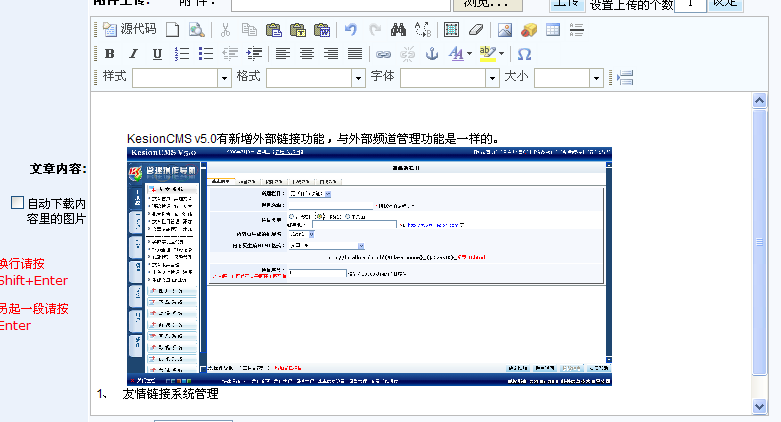Viewport: 781px width, 422px height.
Task: Insert a hyperlink with the chain icon
Action: tap(383, 54)
